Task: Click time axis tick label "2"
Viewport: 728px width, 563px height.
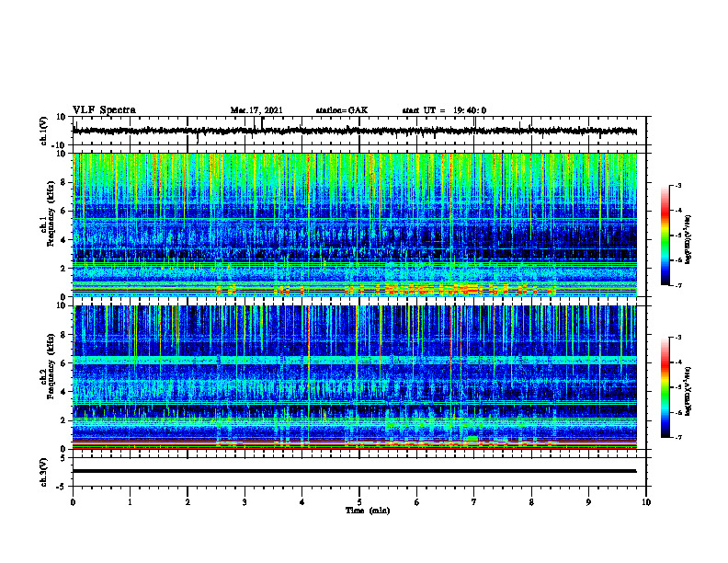Action: point(188,502)
